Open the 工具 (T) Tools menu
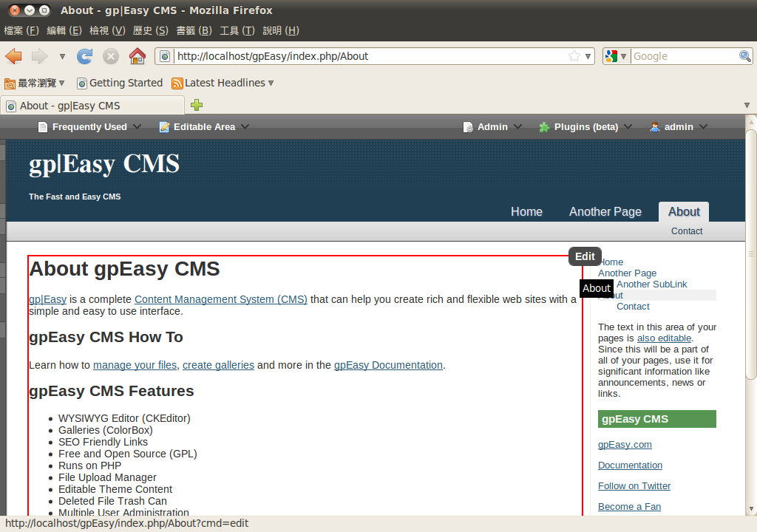Image resolution: width=757 pixels, height=532 pixels. click(x=237, y=30)
